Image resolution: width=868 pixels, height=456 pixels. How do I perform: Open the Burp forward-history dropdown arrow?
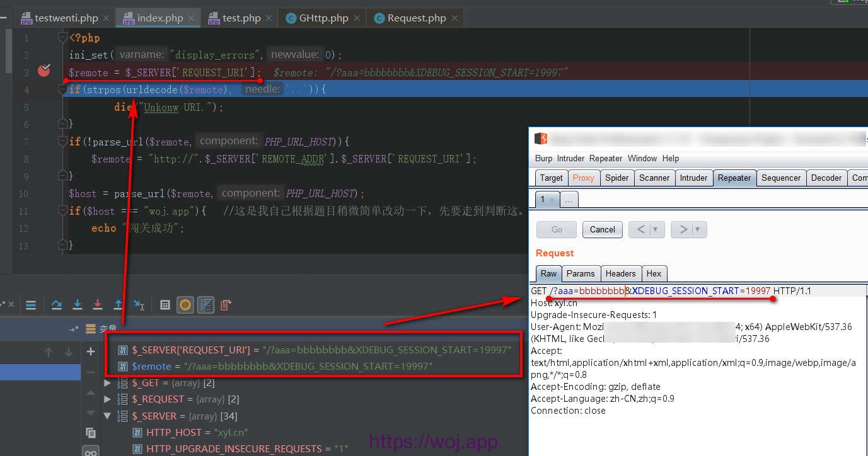point(698,230)
